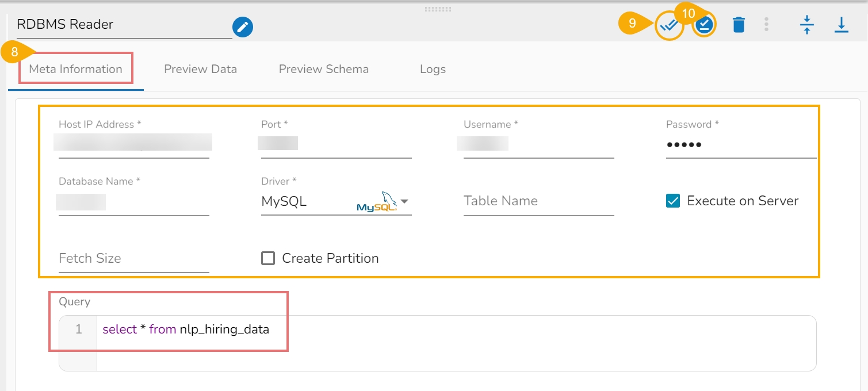
Task: Go to the Logs tab
Action: coord(433,69)
